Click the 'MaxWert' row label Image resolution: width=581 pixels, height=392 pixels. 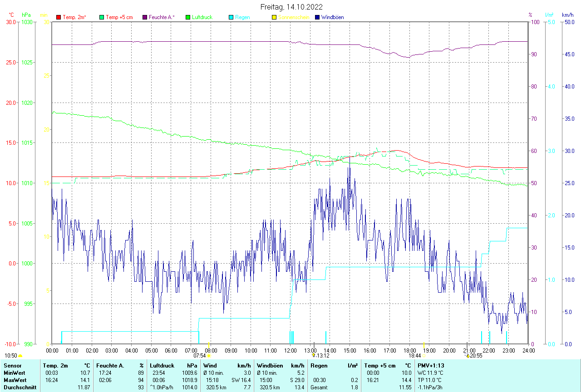click(15, 380)
